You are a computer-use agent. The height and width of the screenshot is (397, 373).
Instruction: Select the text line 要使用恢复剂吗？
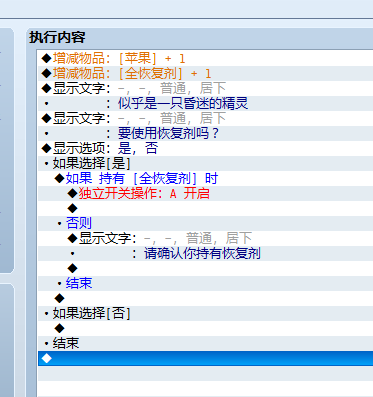205,133
